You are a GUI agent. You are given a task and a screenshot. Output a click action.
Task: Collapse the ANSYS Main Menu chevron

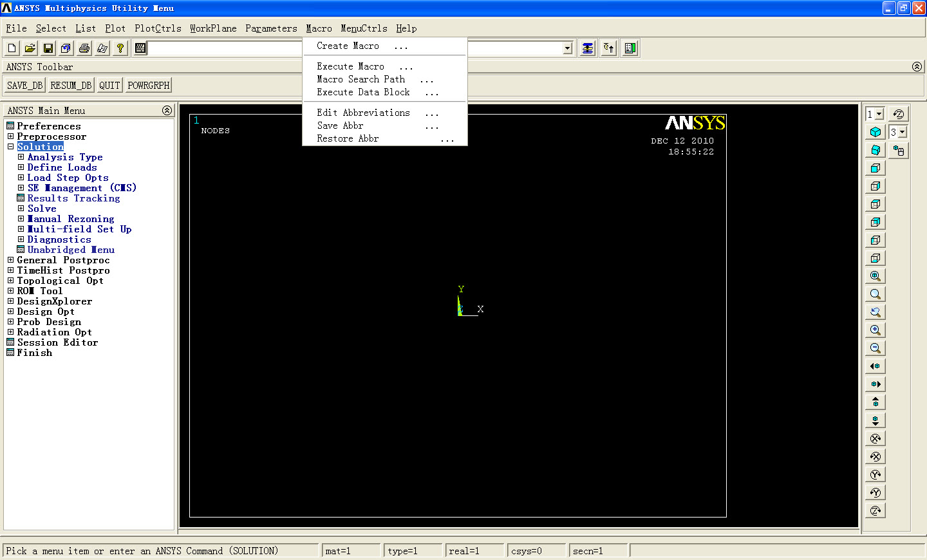tap(167, 111)
